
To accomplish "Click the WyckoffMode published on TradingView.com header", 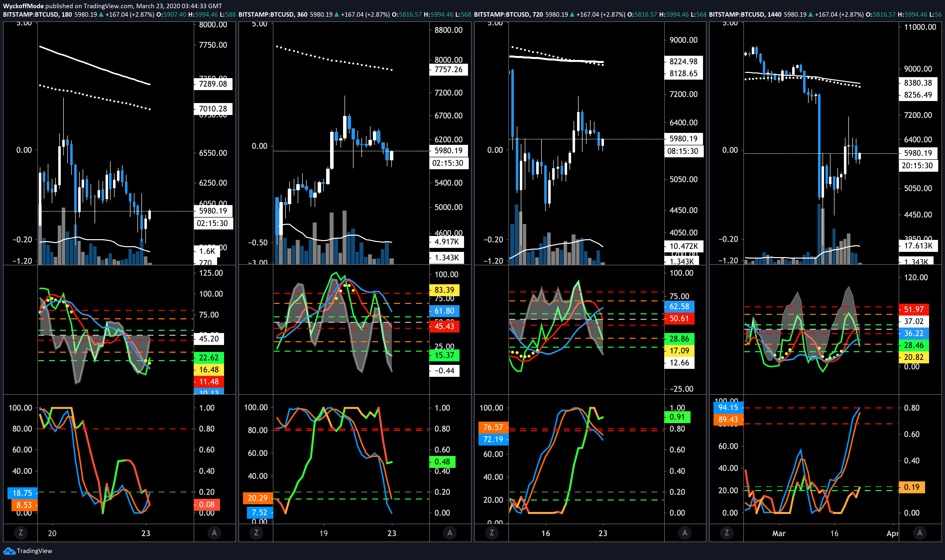I will (113, 6).
